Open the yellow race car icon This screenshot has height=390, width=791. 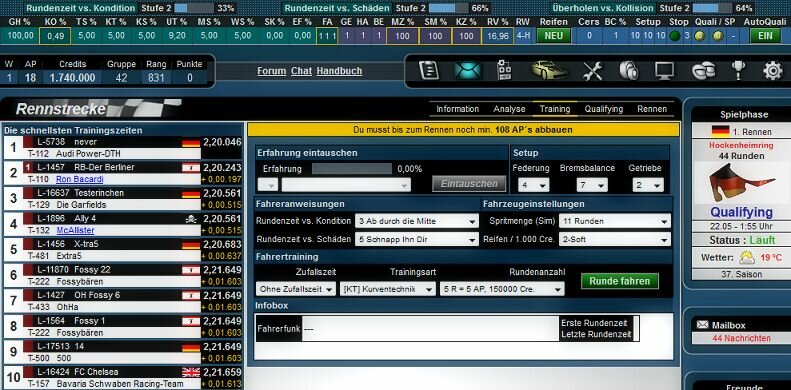(548, 71)
